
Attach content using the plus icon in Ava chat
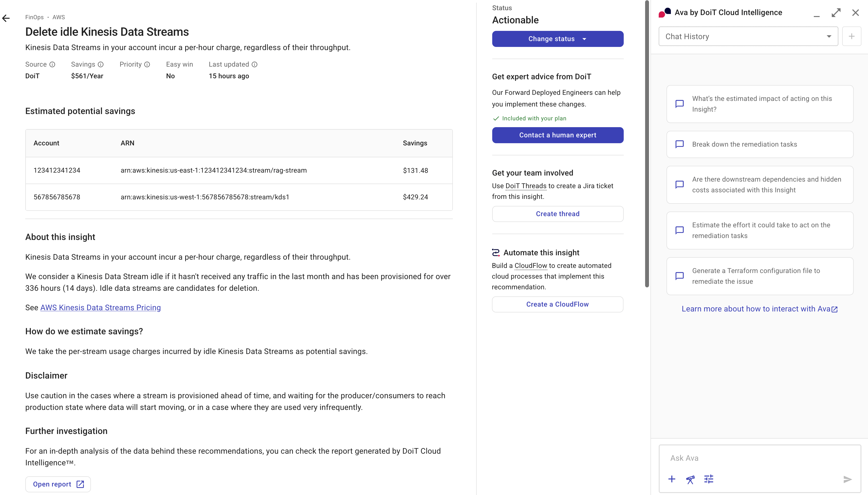[x=672, y=479]
